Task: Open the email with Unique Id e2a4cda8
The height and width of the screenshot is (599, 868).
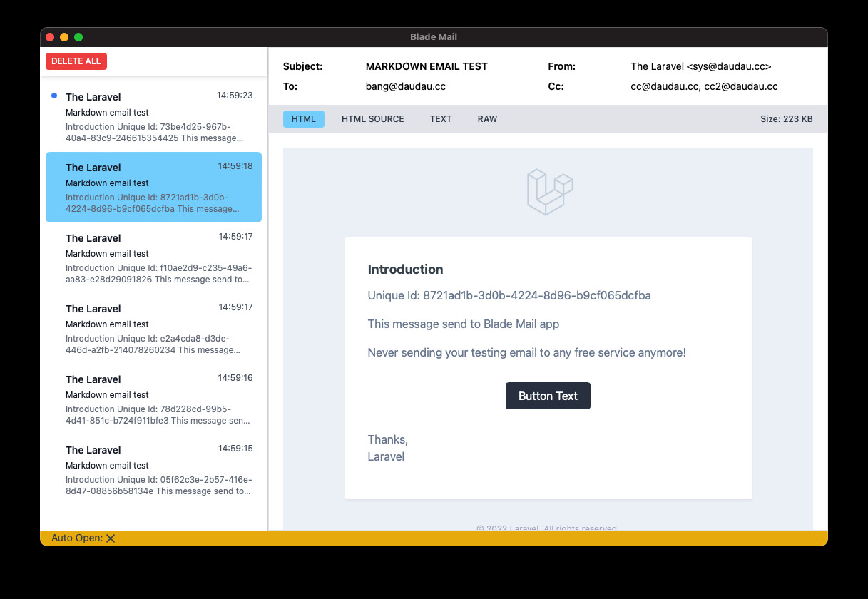Action: click(154, 328)
